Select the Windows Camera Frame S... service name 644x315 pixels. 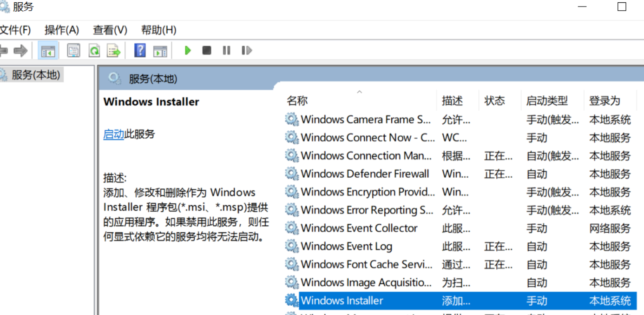366,120
